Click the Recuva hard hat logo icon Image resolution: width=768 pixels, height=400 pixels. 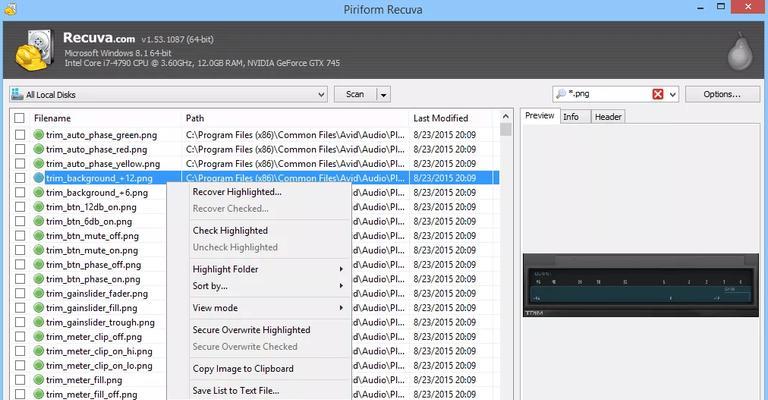[34, 49]
